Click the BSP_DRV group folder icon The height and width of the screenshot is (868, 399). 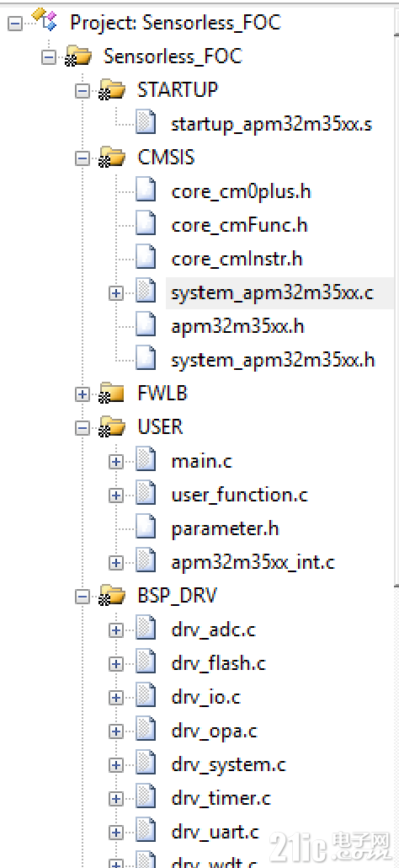pyautogui.click(x=111, y=595)
